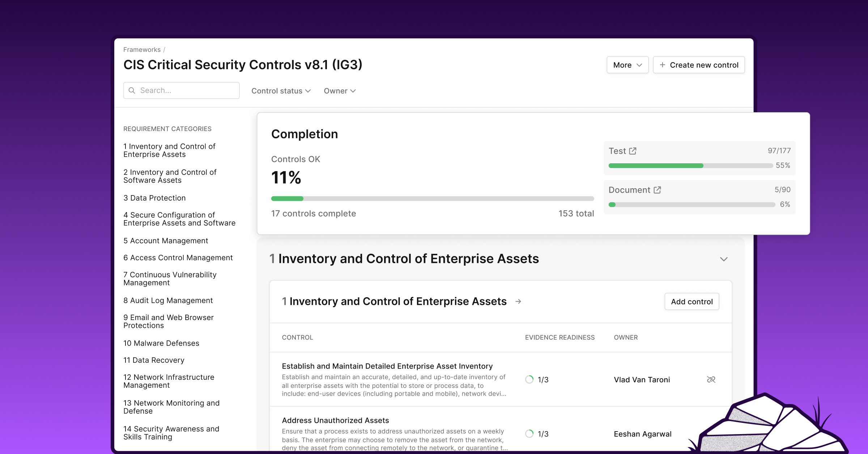Open the Test external link icon

[633, 151]
